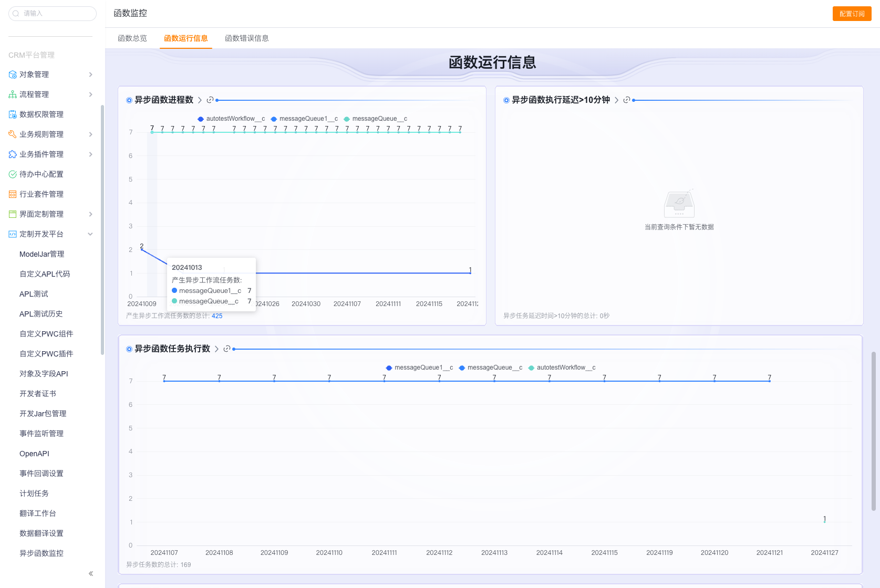880x588 pixels.
Task: Click the 行业套件管理 icon
Action: click(x=13, y=194)
